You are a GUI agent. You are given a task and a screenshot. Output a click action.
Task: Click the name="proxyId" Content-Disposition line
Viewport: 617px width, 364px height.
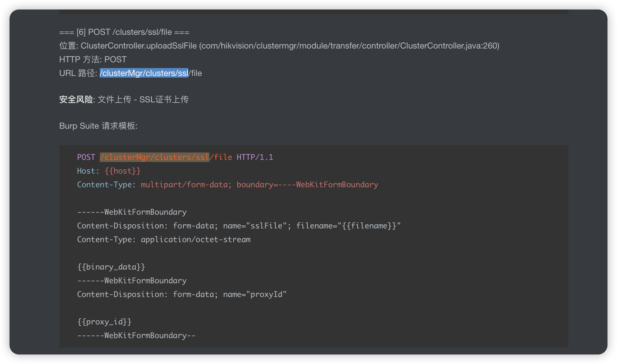point(182,294)
